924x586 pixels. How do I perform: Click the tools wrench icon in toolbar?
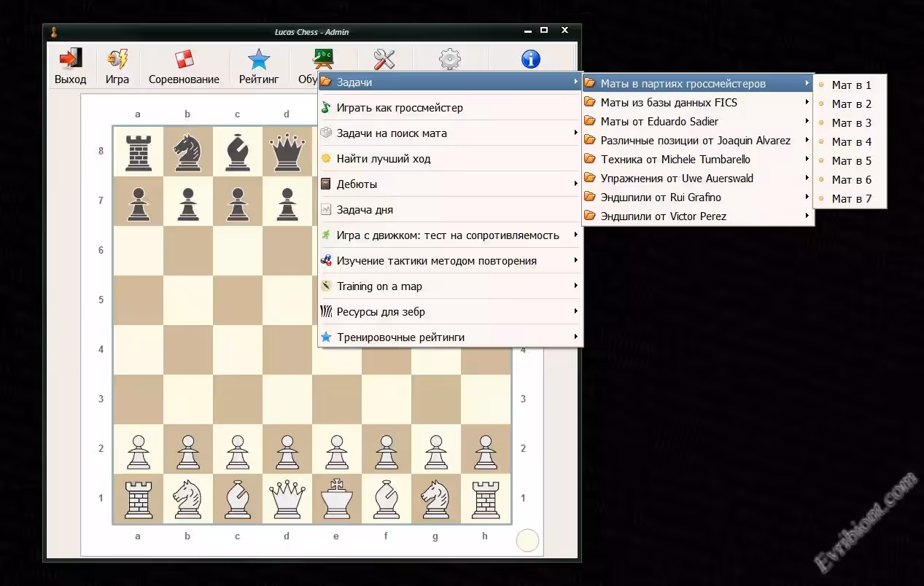(384, 59)
